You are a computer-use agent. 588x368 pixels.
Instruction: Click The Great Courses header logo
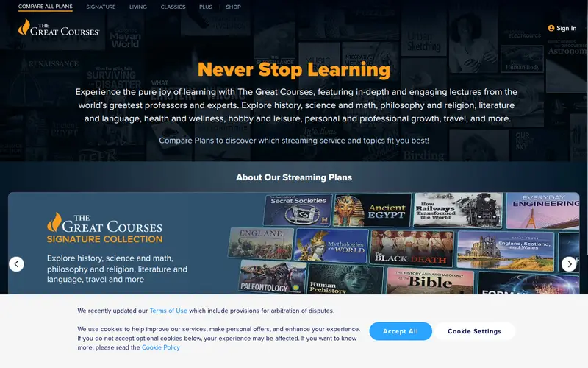pyautogui.click(x=59, y=27)
